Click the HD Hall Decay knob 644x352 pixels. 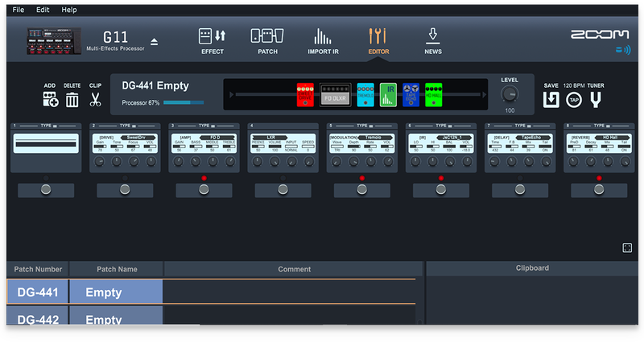[x=591, y=161]
